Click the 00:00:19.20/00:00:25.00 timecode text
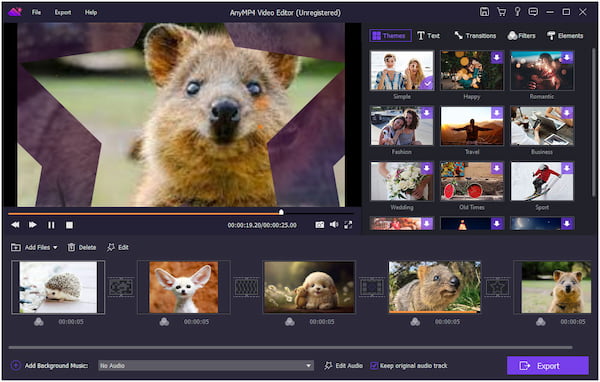This screenshot has height=382, width=600. [262, 225]
